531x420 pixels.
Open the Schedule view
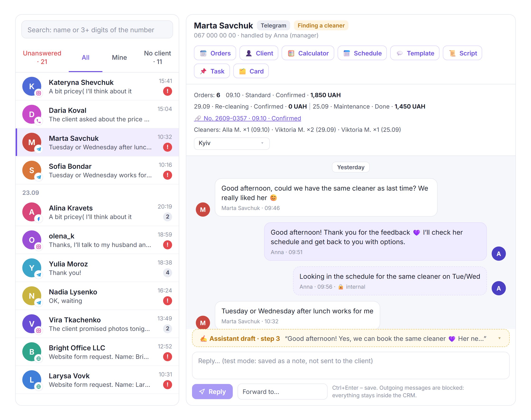[362, 53]
